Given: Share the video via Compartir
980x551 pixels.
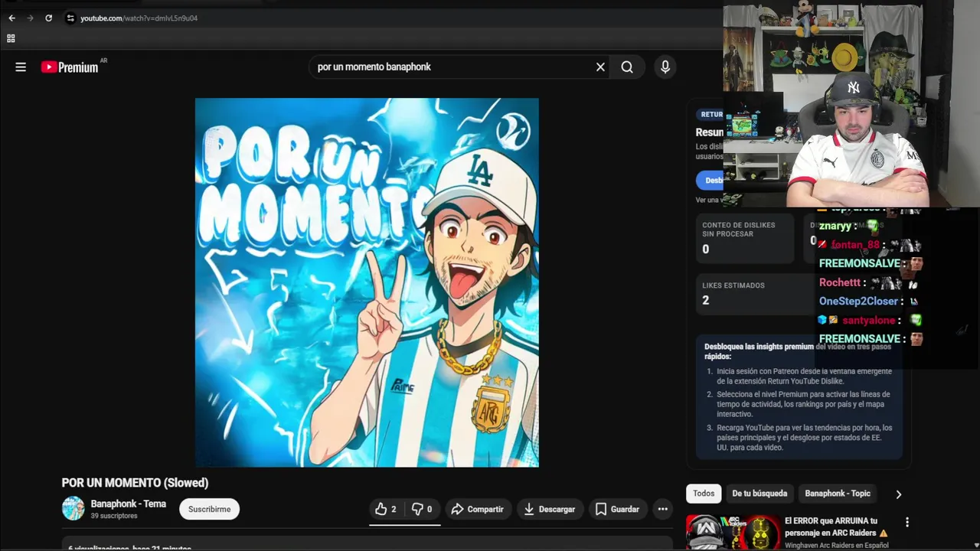Looking at the screenshot, I should pos(477,509).
